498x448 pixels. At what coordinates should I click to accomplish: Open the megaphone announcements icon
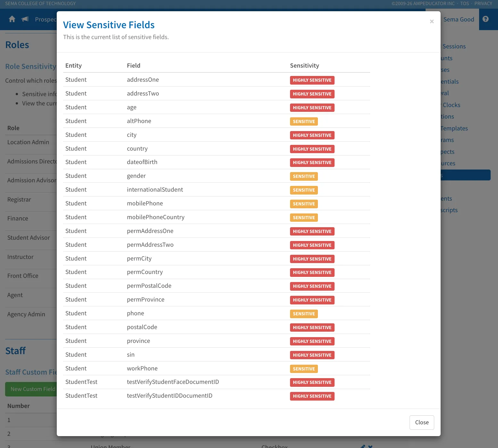(25, 19)
